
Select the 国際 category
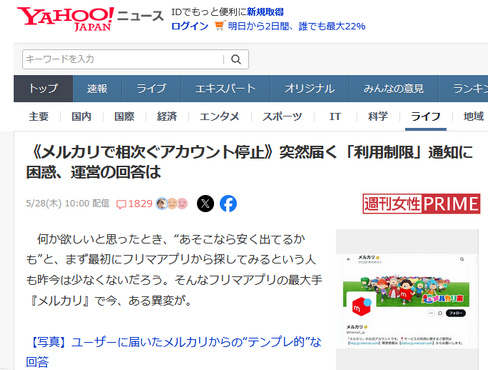click(124, 117)
